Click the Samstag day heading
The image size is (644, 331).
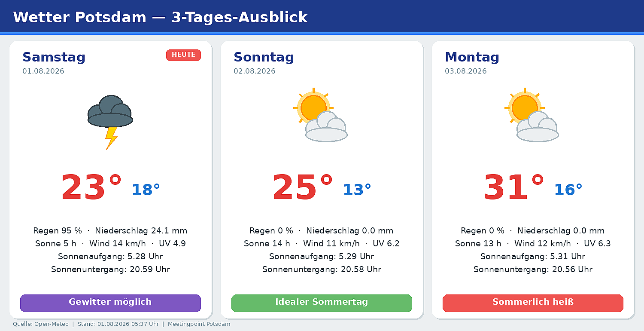[54, 57]
